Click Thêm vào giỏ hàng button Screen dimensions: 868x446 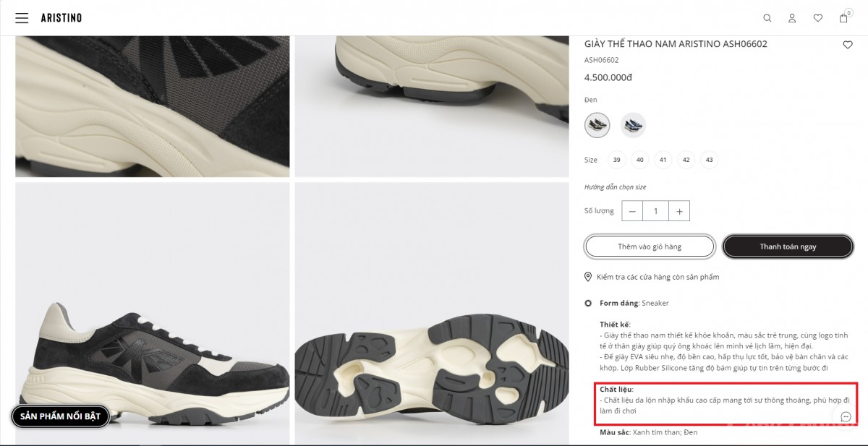650,246
